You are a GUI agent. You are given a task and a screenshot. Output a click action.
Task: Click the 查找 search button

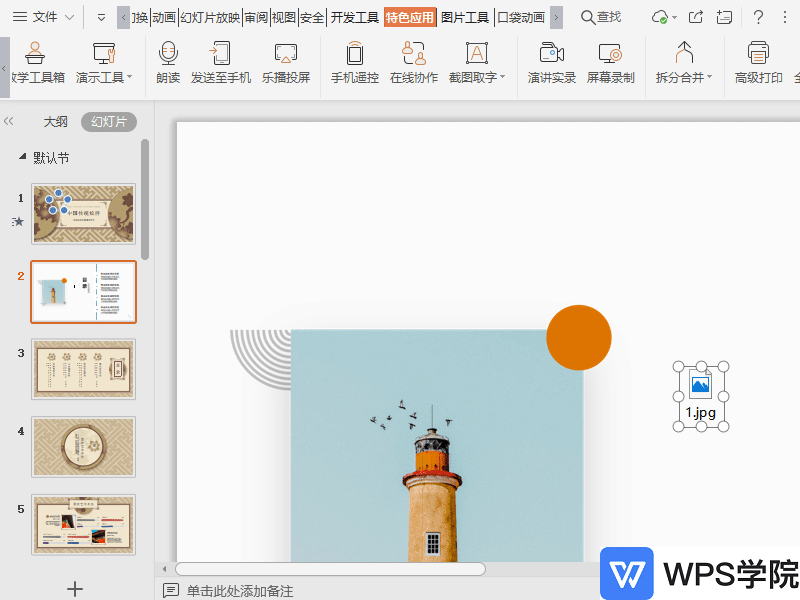point(601,17)
